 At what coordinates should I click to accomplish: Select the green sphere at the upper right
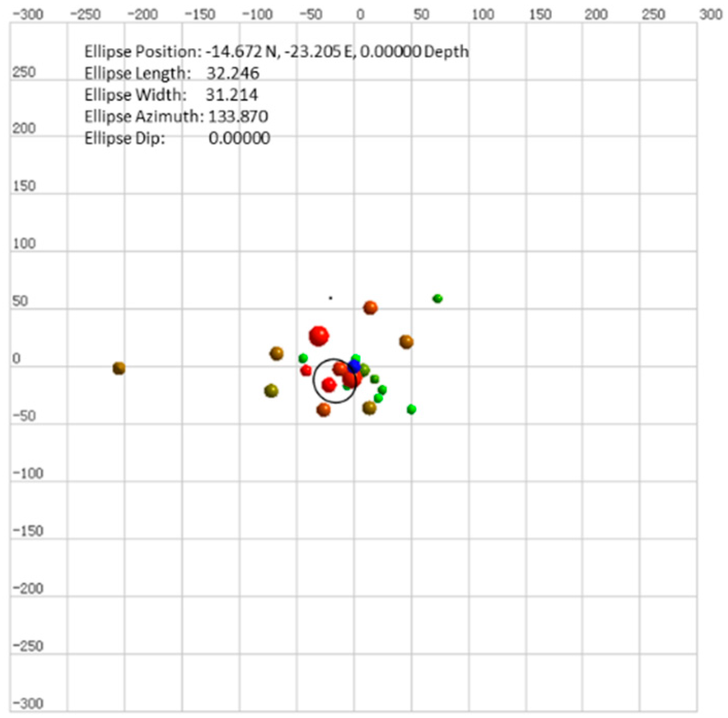coord(438,298)
